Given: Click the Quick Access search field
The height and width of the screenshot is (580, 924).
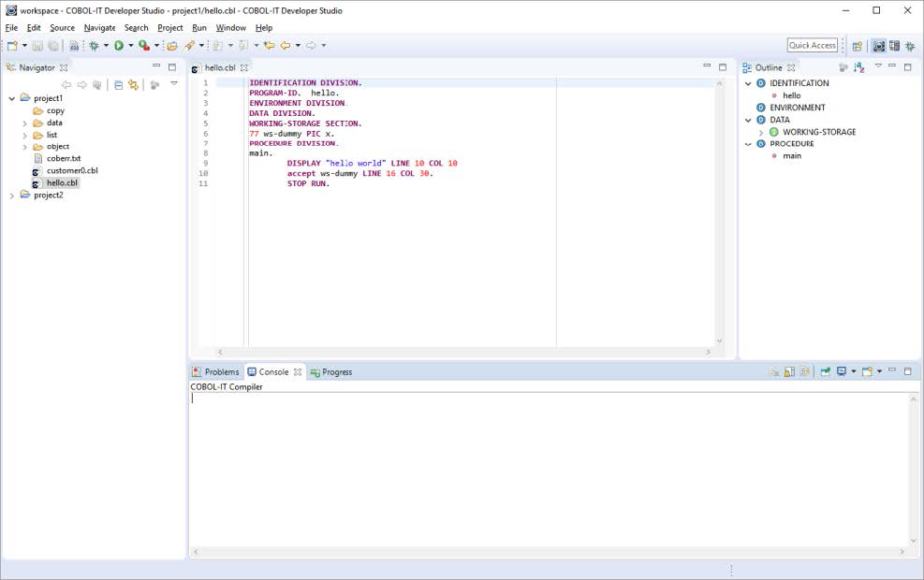Looking at the screenshot, I should (812, 45).
